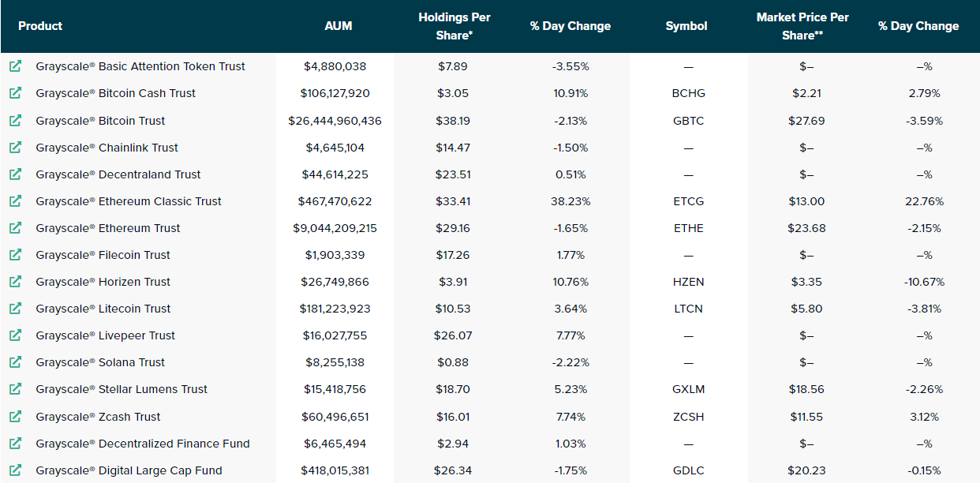980x487 pixels.
Task: Click the Product column header
Action: click(x=40, y=25)
